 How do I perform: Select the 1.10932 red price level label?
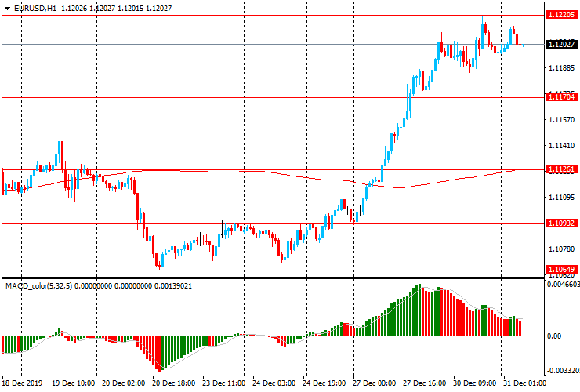561,223
